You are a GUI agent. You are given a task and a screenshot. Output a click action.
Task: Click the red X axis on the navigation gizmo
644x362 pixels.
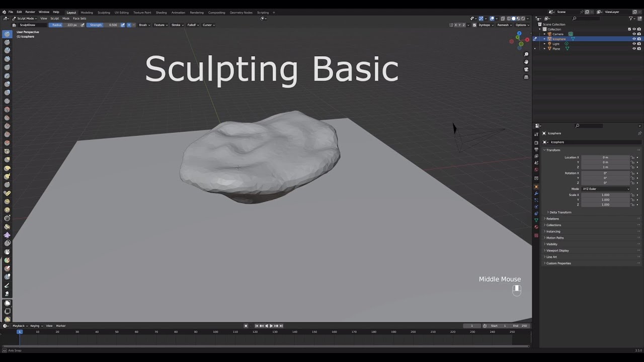pos(527,39)
